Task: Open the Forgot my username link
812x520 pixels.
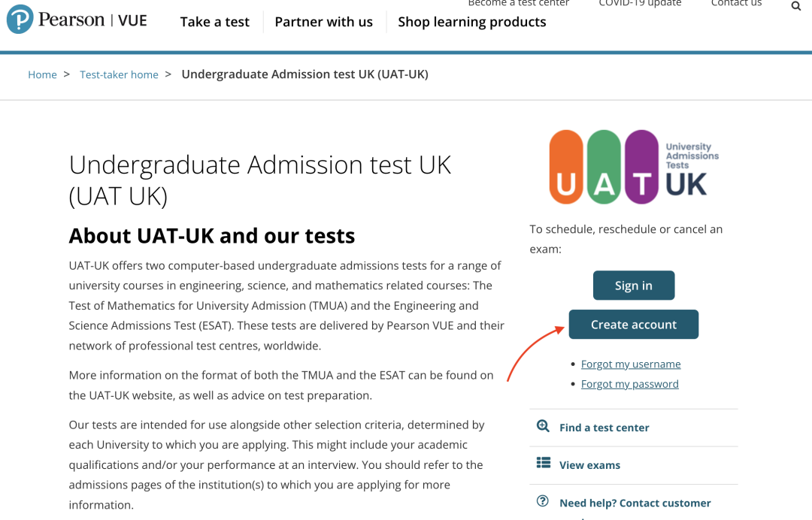Action: point(631,364)
